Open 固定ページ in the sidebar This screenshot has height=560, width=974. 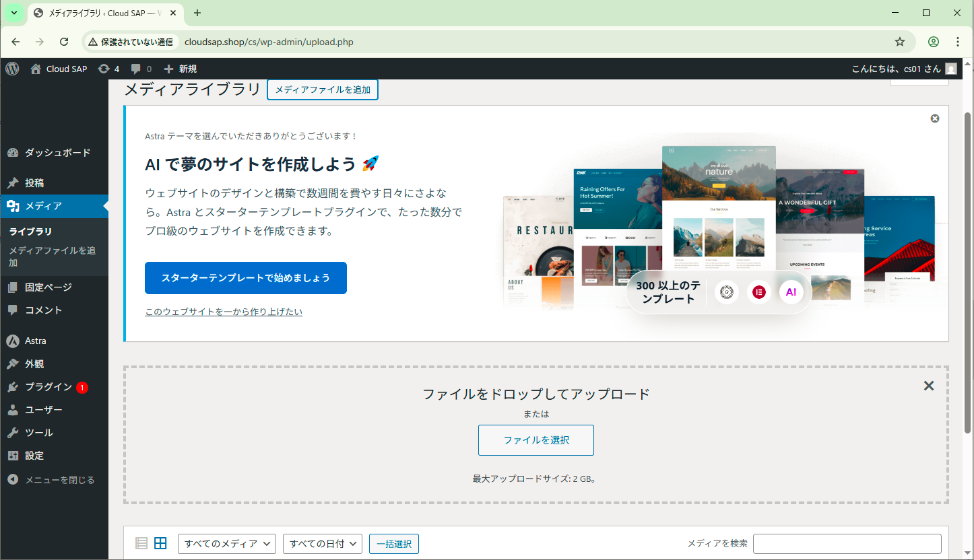[x=54, y=287]
